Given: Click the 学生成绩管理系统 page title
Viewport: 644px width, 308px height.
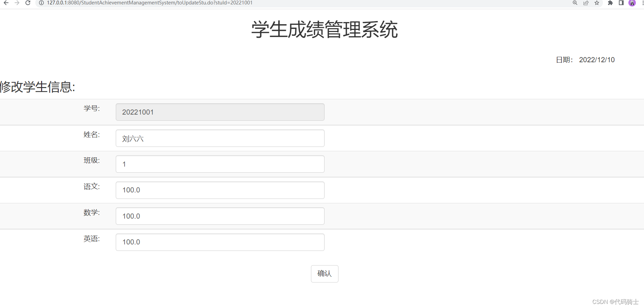Looking at the screenshot, I should click(324, 30).
